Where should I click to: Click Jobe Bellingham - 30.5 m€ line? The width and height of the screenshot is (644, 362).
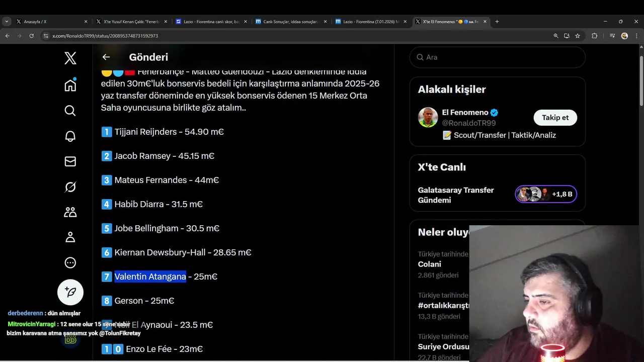coord(160,228)
